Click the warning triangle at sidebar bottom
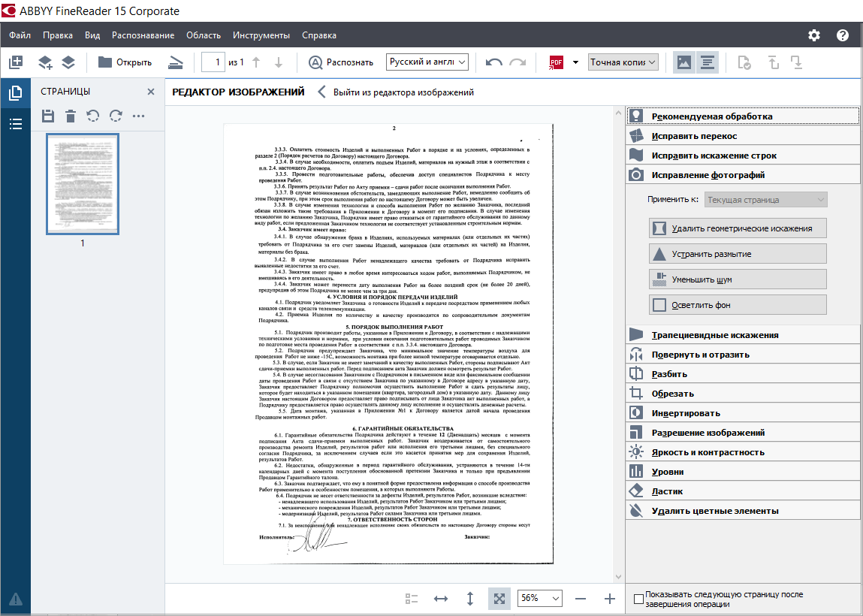This screenshot has height=616, width=863. click(16, 599)
